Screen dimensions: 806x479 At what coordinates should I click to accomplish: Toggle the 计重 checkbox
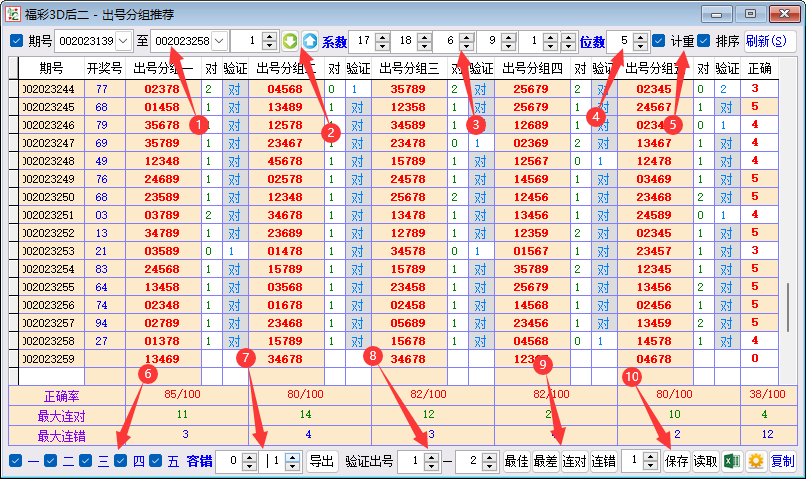click(658, 41)
